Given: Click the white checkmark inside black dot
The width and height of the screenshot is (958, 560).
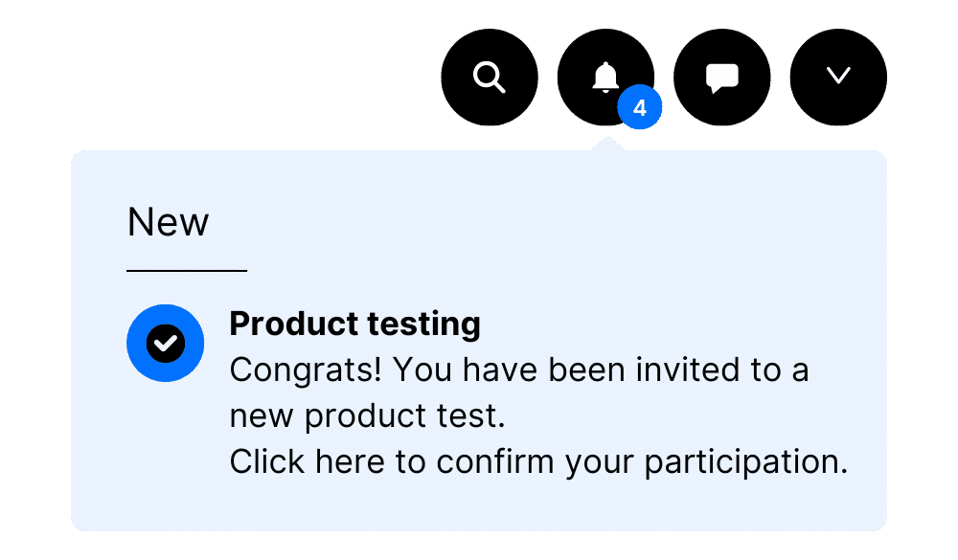Looking at the screenshot, I should point(166,344).
